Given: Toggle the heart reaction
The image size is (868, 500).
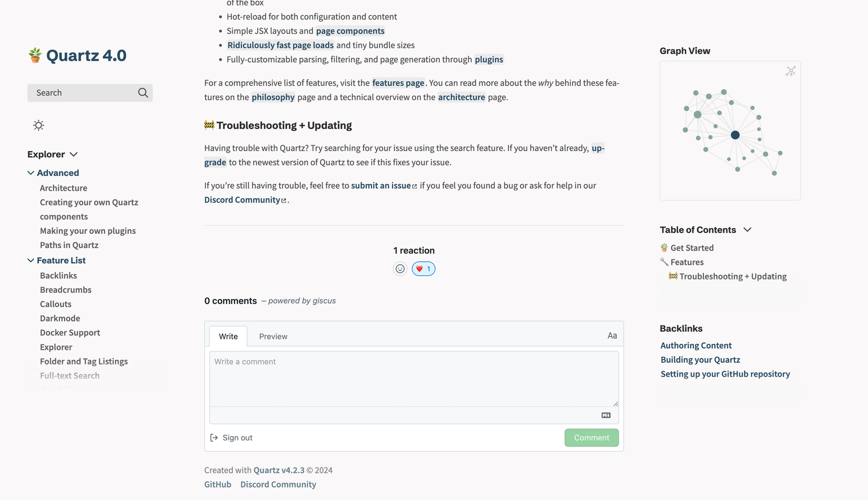Looking at the screenshot, I should (423, 269).
